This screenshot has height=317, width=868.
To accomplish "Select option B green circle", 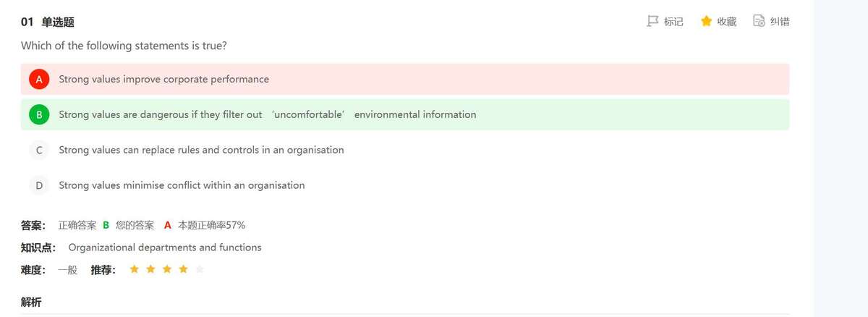I will tap(39, 114).
